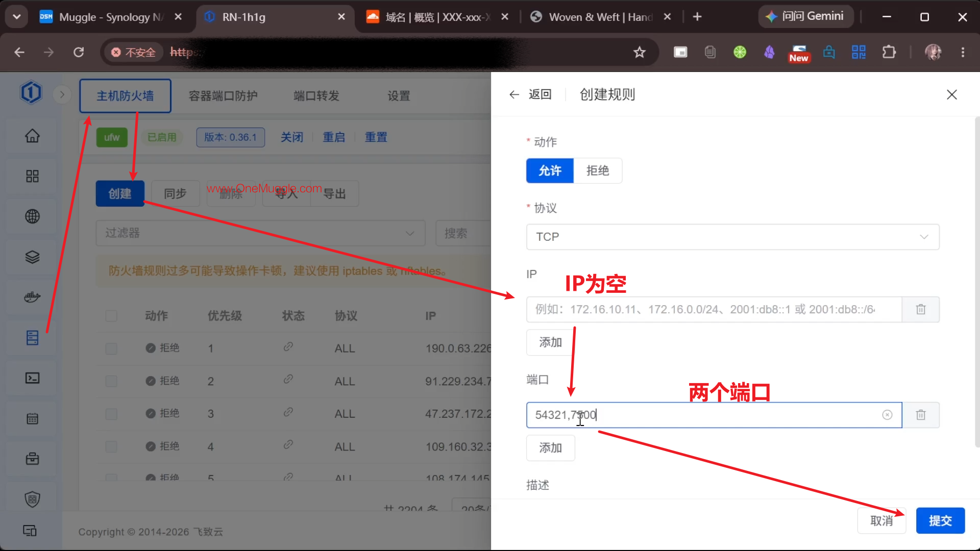Tick the select-all checkbox in table header
This screenshot has width=980, height=551.
tap(111, 316)
